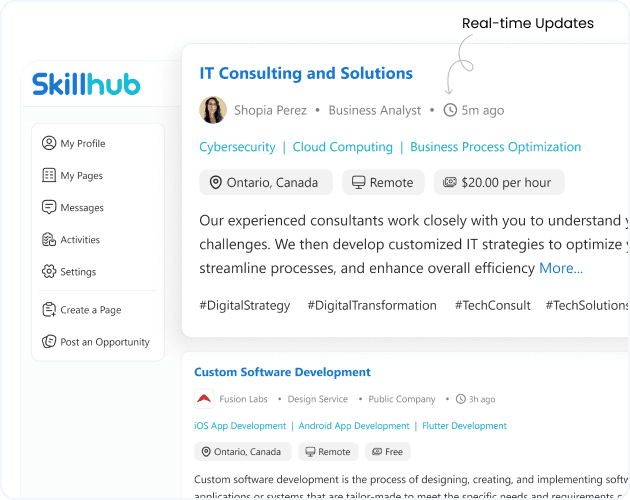The width and height of the screenshot is (630, 500).
Task: Click the clock icon beside 3h ago
Action: [460, 399]
